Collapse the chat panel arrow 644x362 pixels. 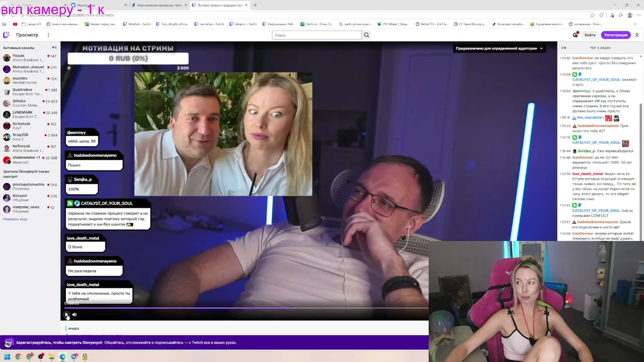point(564,48)
